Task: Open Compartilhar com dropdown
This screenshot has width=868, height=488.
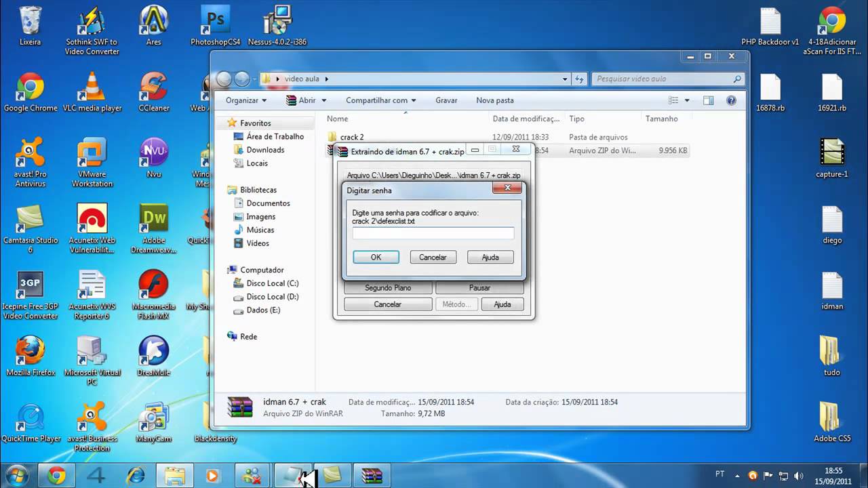Action: coord(380,100)
